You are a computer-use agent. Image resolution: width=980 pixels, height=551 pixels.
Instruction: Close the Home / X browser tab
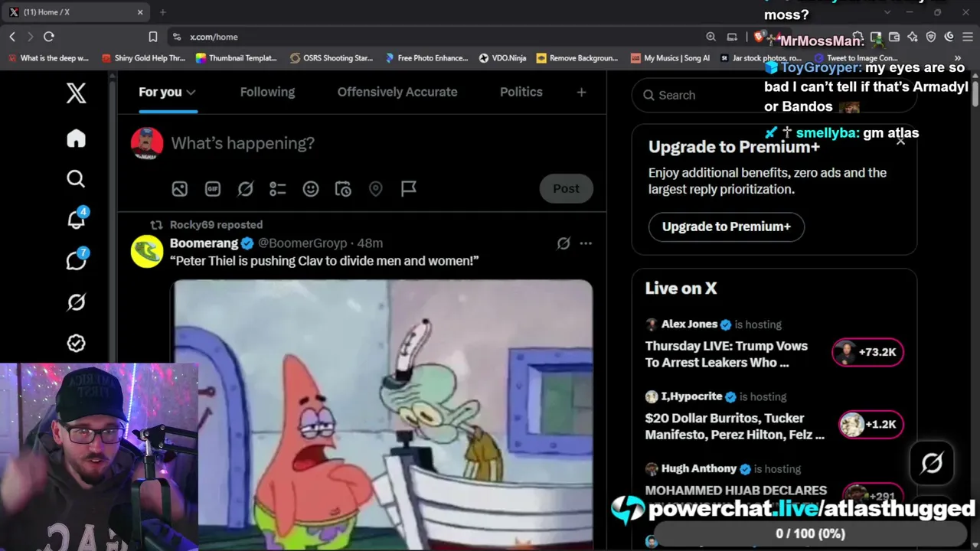[x=140, y=12]
